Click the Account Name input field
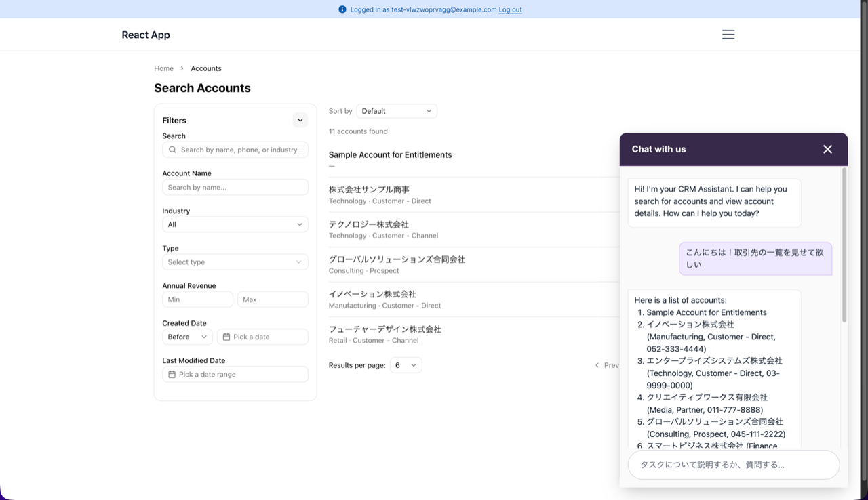 click(x=235, y=187)
